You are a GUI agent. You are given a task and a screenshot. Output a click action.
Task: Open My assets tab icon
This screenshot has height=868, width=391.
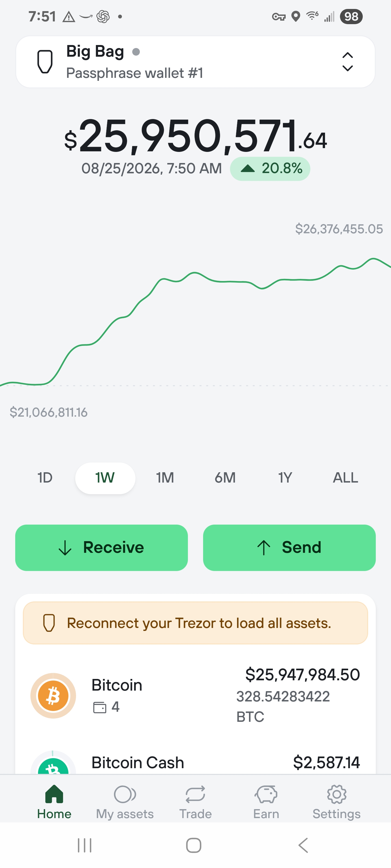click(x=125, y=794)
